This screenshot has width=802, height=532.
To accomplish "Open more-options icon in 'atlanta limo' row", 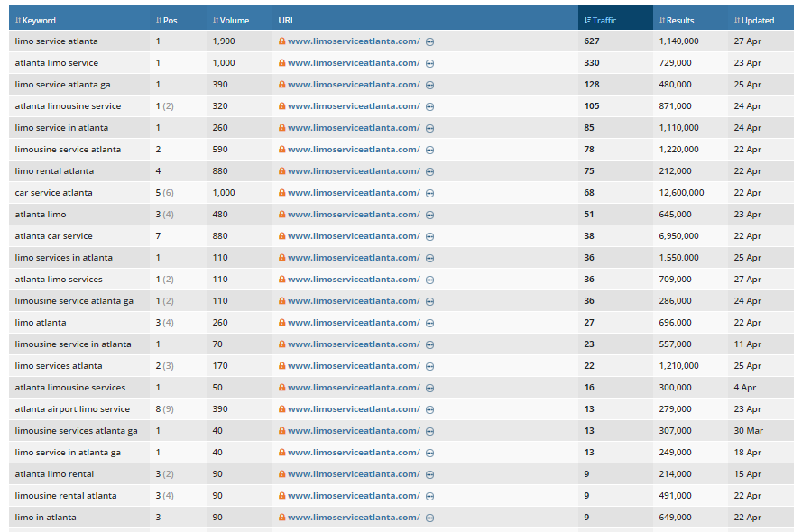I will pos(430,215).
